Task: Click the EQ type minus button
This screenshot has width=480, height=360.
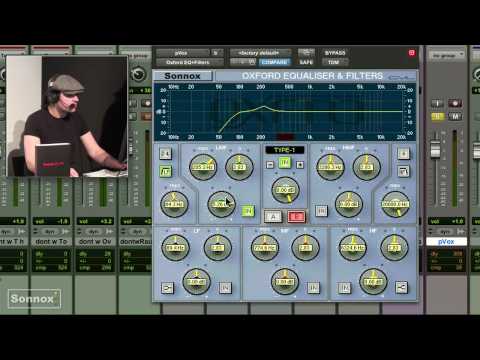Action: (x=270, y=165)
